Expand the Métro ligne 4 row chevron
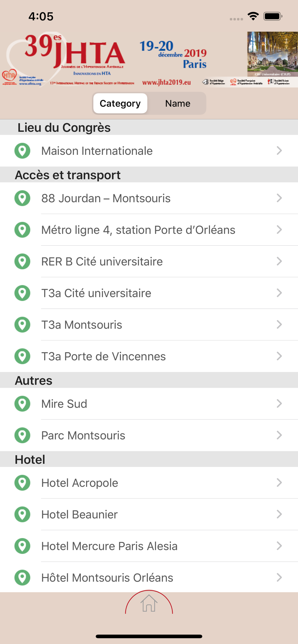 [279, 230]
